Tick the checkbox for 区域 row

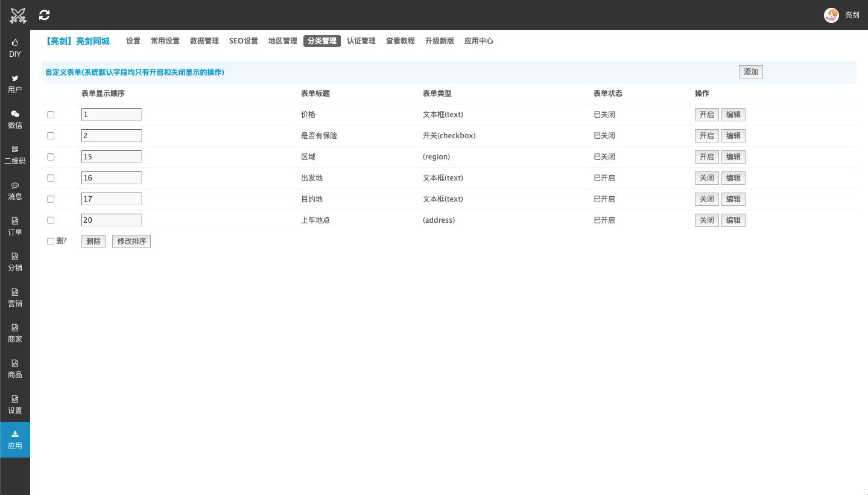tap(51, 157)
